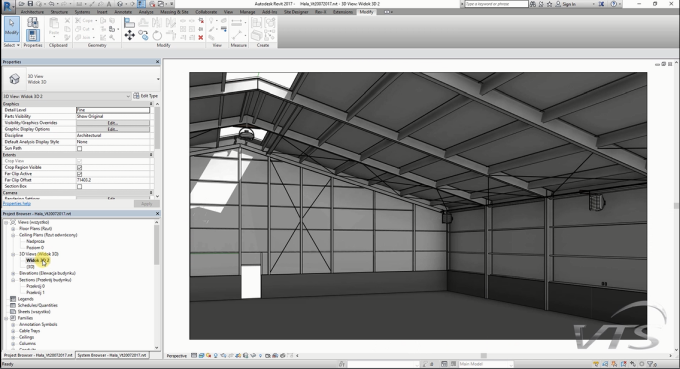Screen dimensions: 680x369
Task: Collapse the Extents properties group
Action: pos(151,155)
